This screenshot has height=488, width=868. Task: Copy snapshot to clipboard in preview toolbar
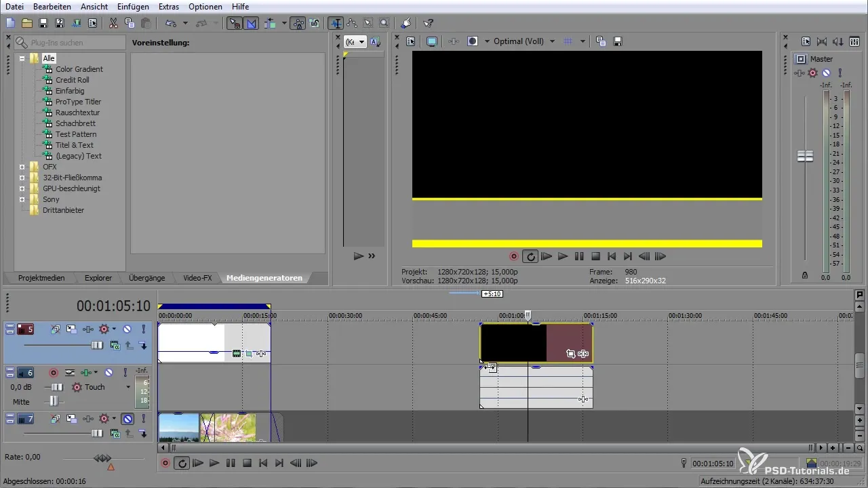pyautogui.click(x=601, y=41)
